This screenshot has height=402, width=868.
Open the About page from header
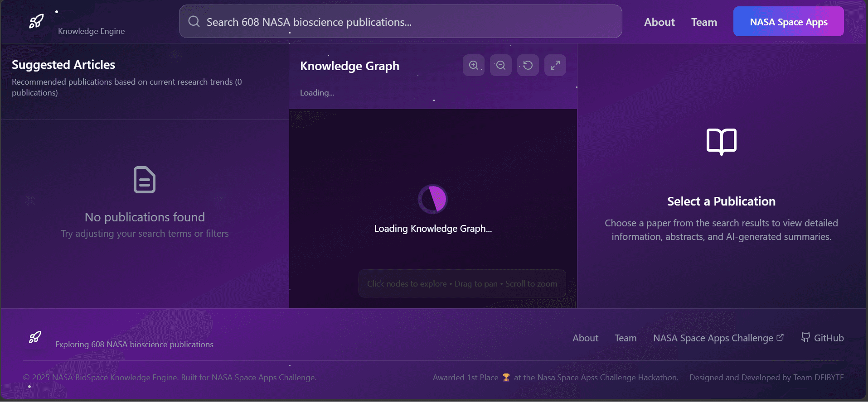coord(659,22)
